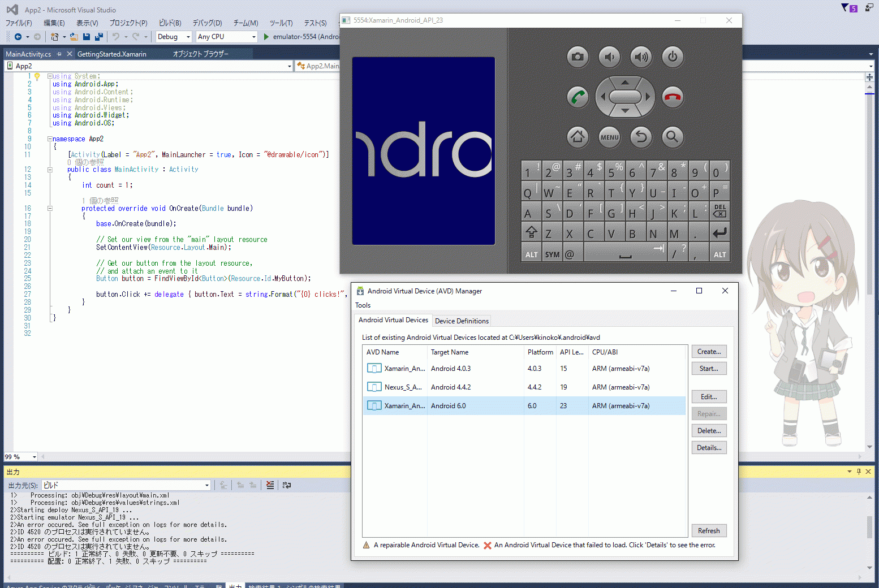Open the Tools menu in AVD Manager
The image size is (879, 588).
click(363, 305)
